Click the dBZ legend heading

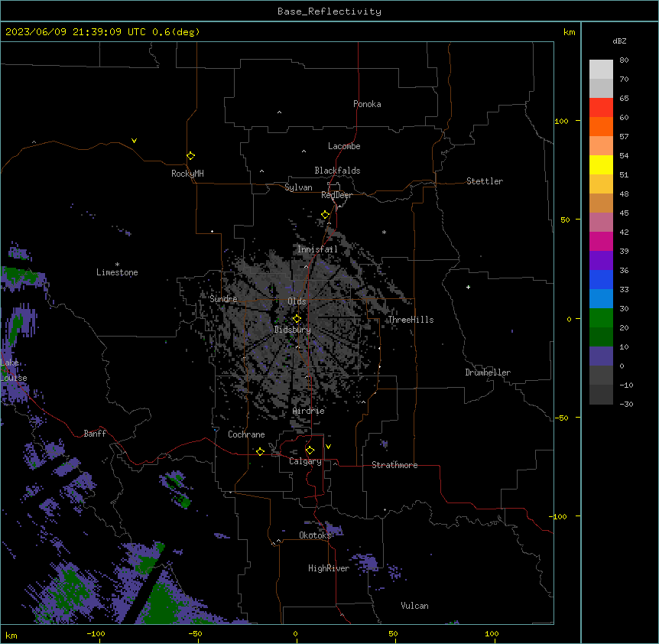pos(619,41)
